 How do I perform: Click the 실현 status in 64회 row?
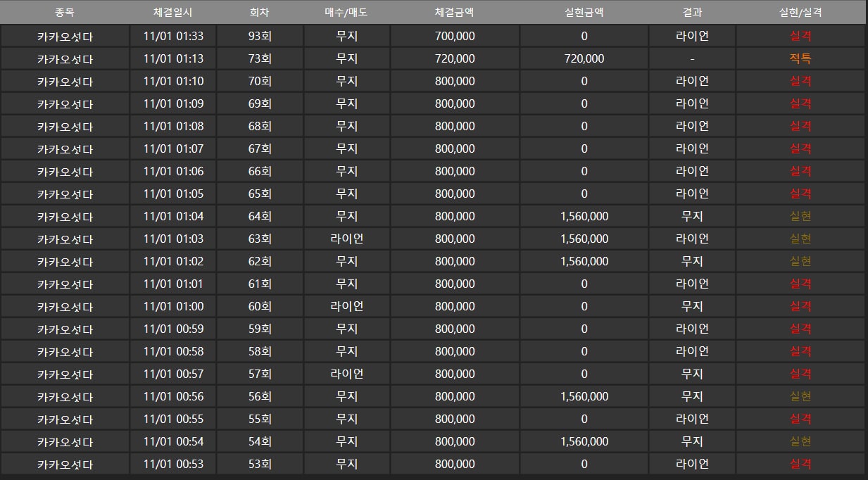[800, 217]
